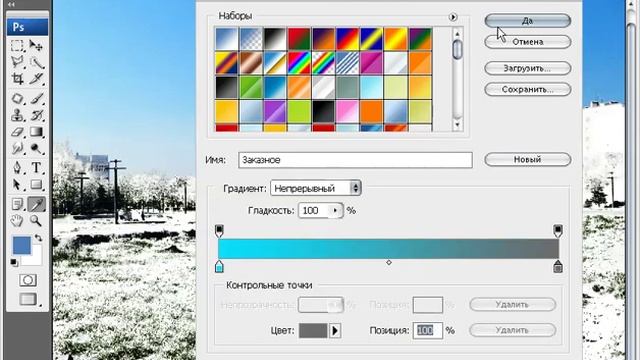Viewport: 640px width, 360px height.
Task: Select the Smudge tool
Action: (x=17, y=148)
